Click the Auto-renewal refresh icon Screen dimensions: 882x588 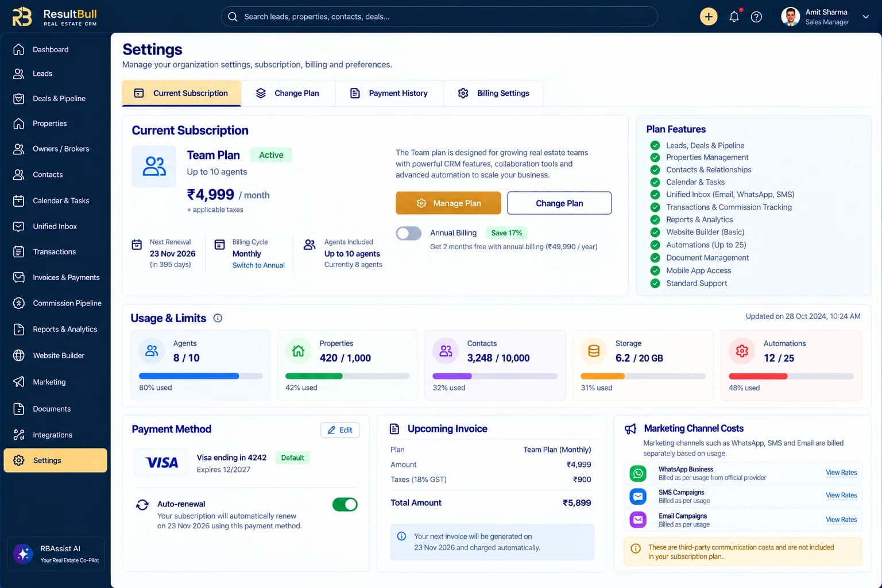click(x=142, y=505)
